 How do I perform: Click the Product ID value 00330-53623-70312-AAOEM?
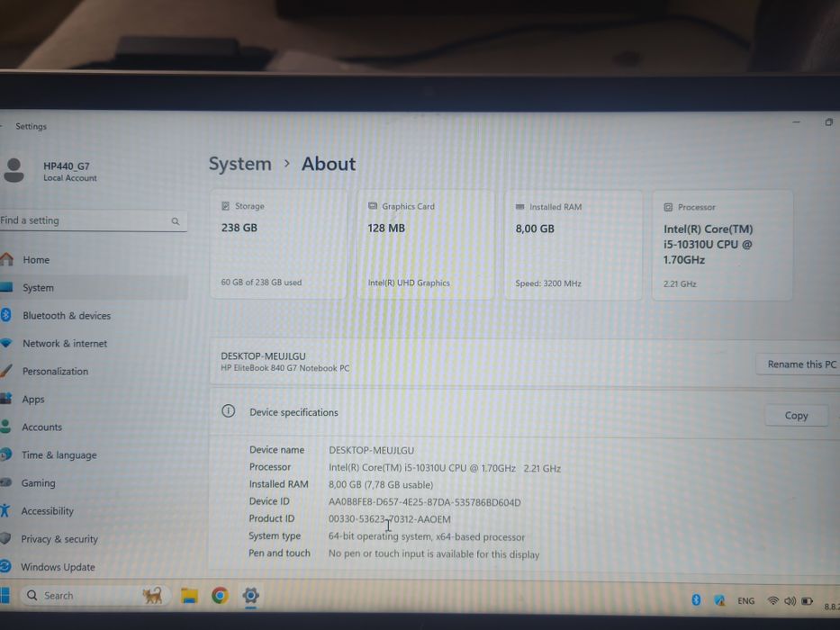390,519
